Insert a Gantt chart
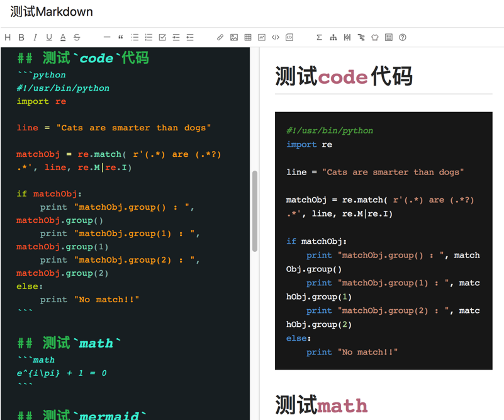This screenshot has height=420, width=504. click(361, 37)
